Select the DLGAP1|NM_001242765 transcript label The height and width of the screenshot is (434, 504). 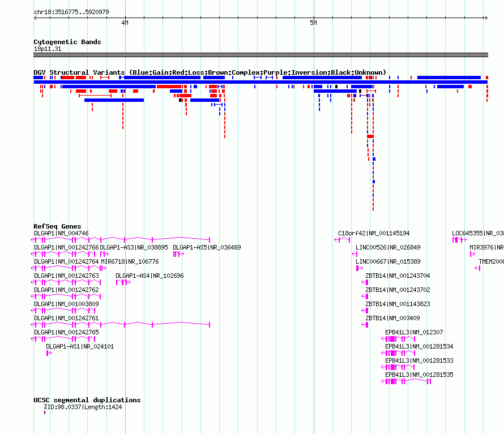tap(66, 332)
